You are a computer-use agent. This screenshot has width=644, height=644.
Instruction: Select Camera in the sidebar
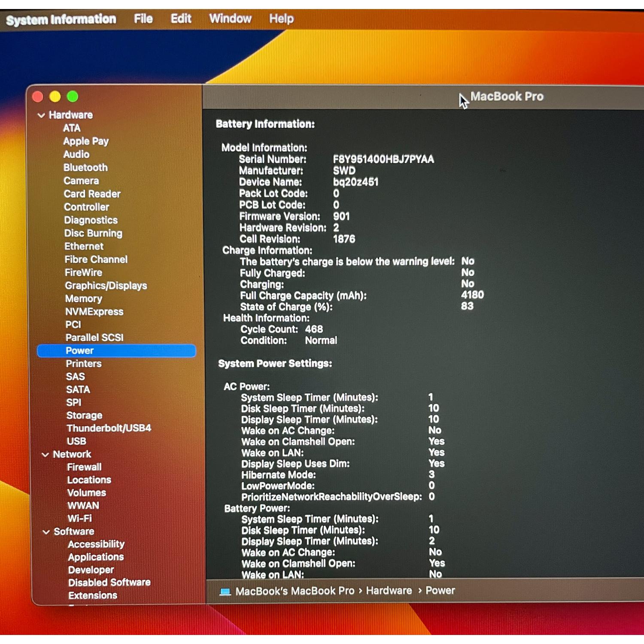81,181
